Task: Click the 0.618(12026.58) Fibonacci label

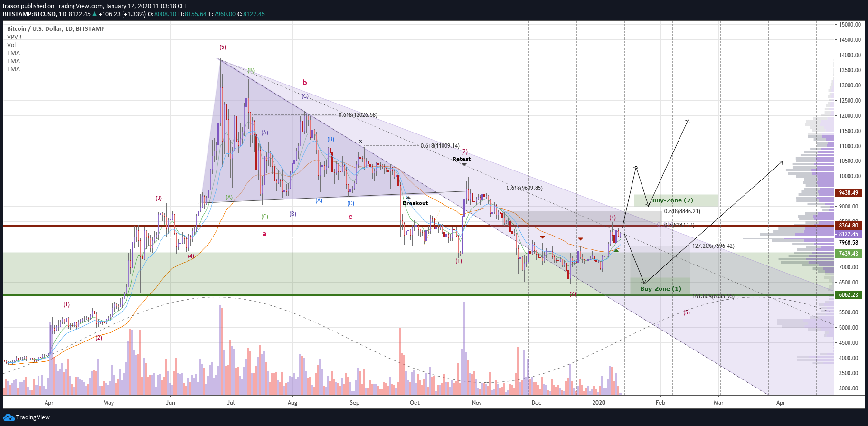Action: tap(358, 115)
